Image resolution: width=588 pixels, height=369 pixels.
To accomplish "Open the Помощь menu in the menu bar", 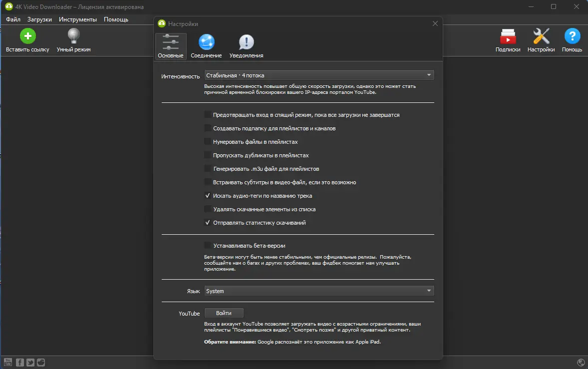I will point(116,19).
